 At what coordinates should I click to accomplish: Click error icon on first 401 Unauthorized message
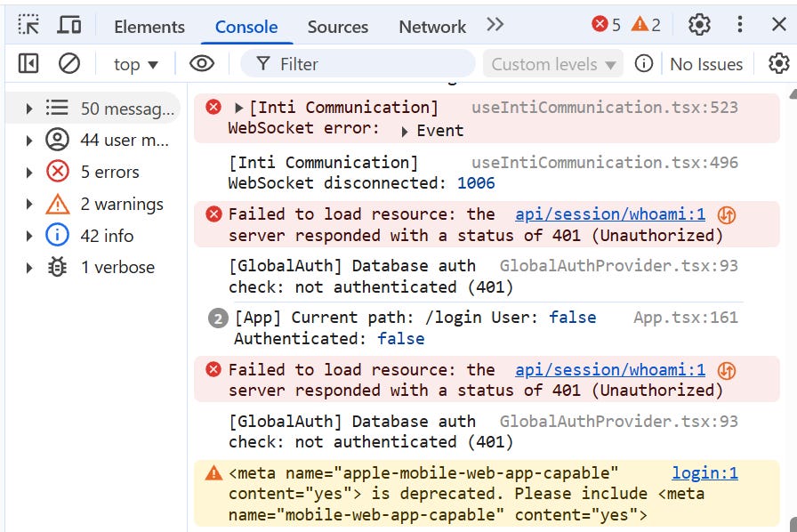tap(214, 214)
